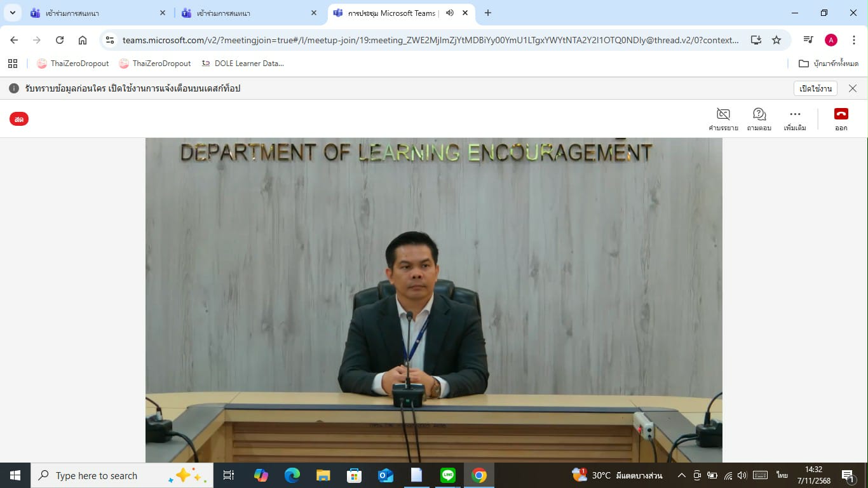Open the Chrome three-dot menu

tap(854, 40)
